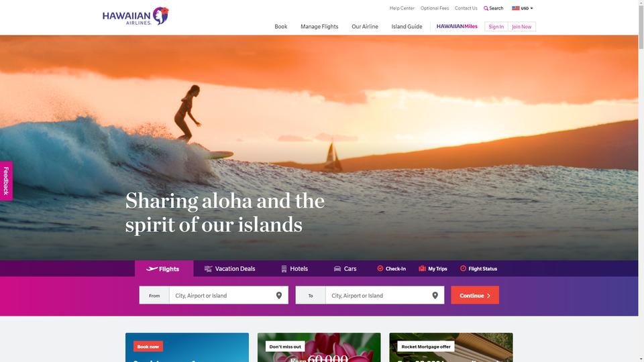
Task: Click the Hawaiian Airlines logo
Action: (x=136, y=16)
